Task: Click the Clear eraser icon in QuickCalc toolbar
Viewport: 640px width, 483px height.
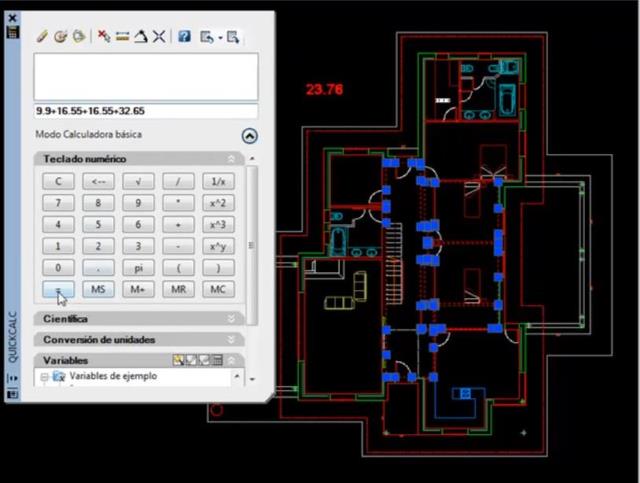Action: [42, 37]
